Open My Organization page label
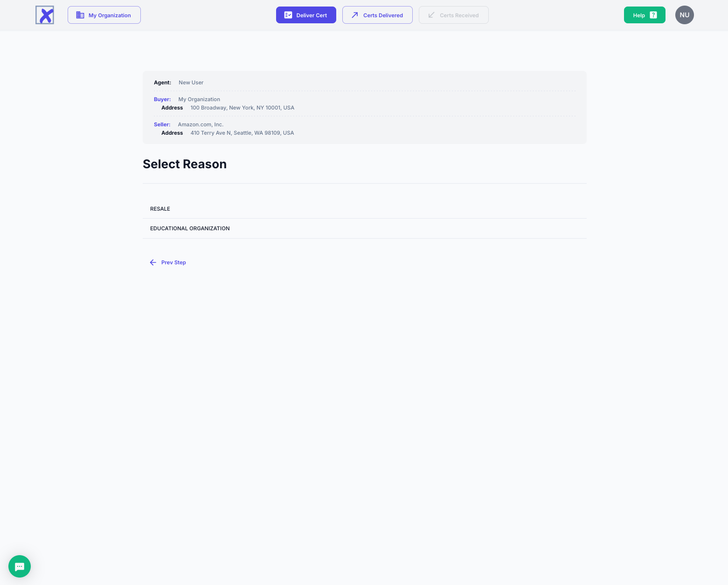This screenshot has height=585, width=728. pos(110,15)
